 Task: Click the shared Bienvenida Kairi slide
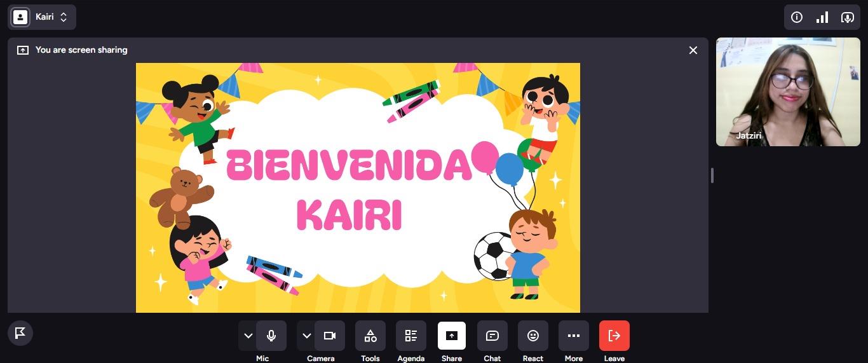[x=358, y=188]
